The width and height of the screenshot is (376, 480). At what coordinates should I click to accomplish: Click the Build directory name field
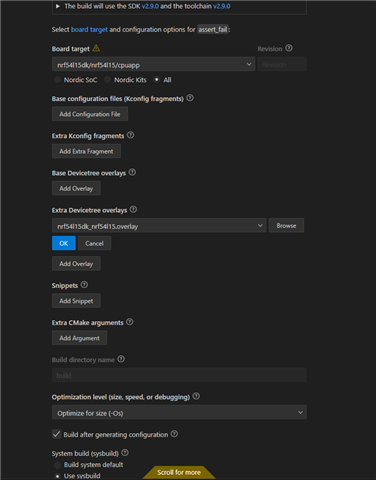point(179,375)
